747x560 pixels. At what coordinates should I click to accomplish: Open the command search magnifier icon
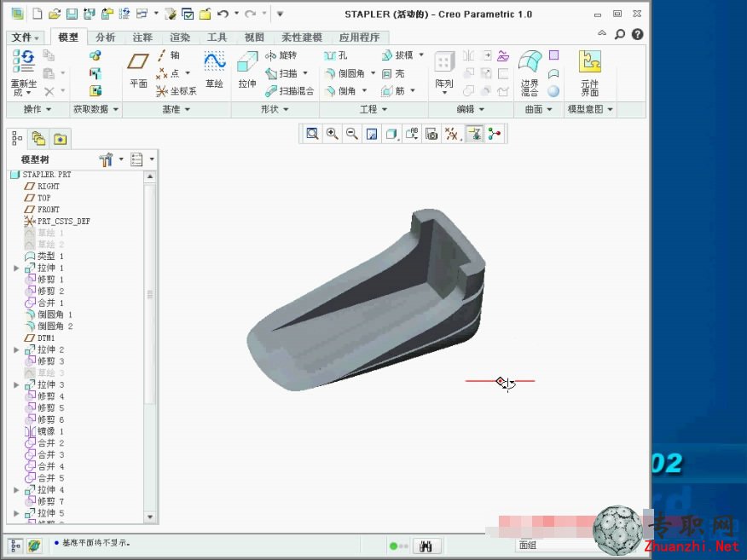point(619,34)
